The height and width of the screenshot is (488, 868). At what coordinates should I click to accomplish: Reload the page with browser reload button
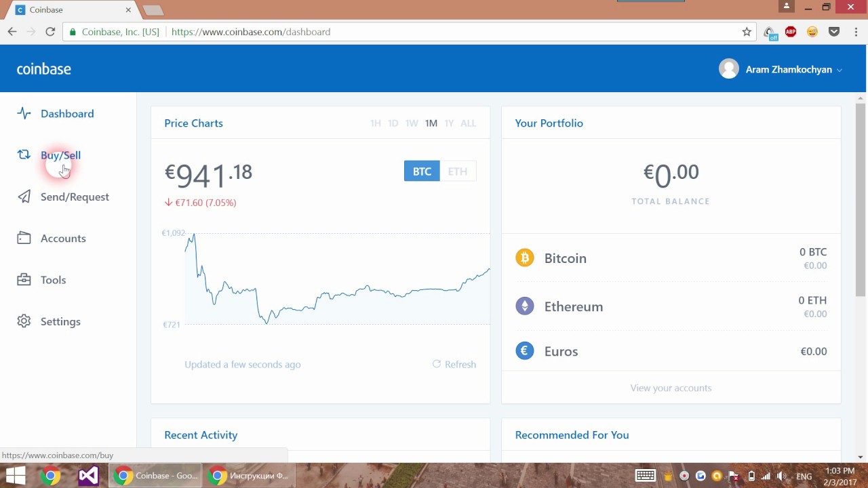(x=50, y=32)
